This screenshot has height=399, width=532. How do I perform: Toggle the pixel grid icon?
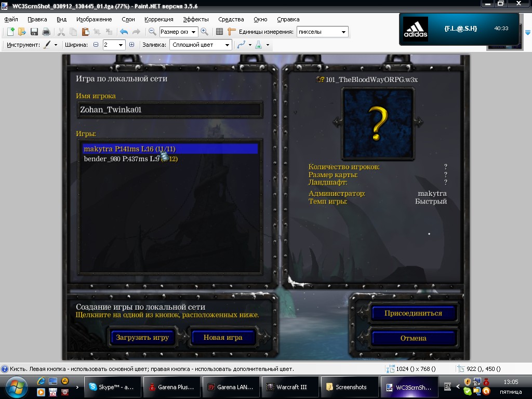click(x=220, y=32)
